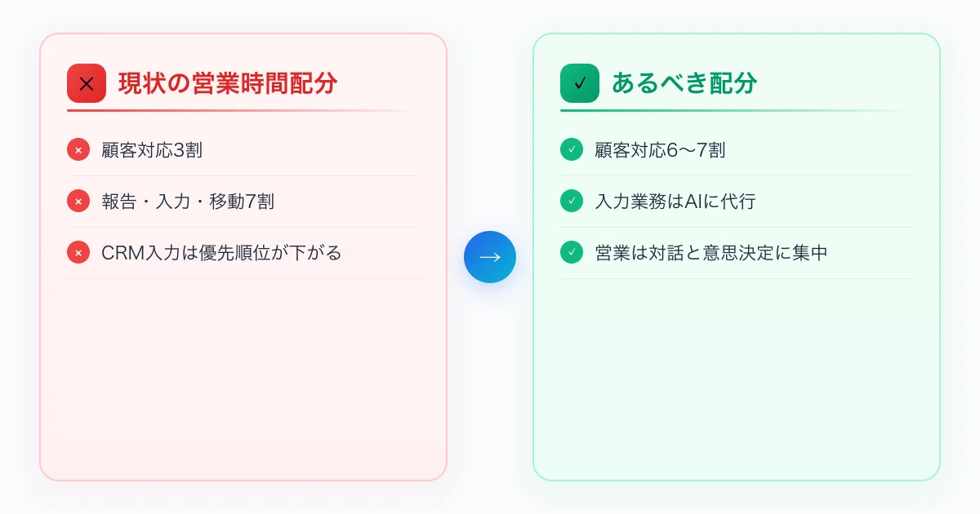Click the text 報告・入力・移動7割
This screenshot has width=980, height=514.
(x=188, y=202)
